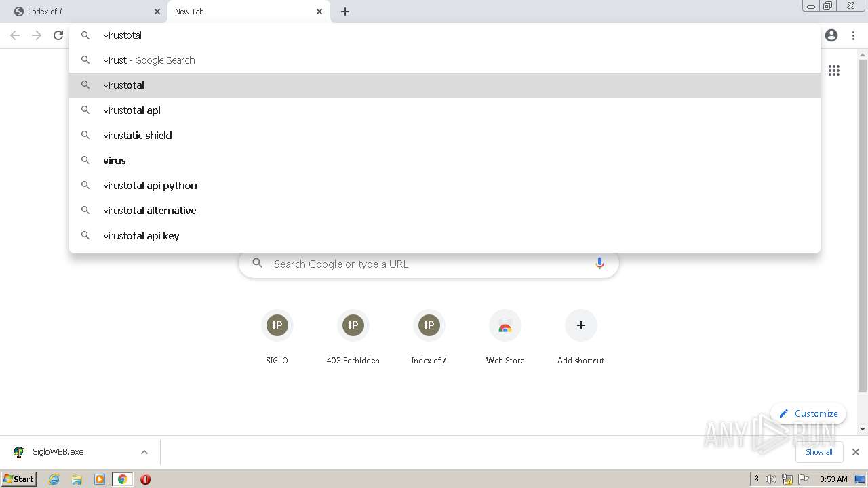Image resolution: width=868 pixels, height=488 pixels.
Task: Open the Web Store shortcut
Action: pos(505,337)
